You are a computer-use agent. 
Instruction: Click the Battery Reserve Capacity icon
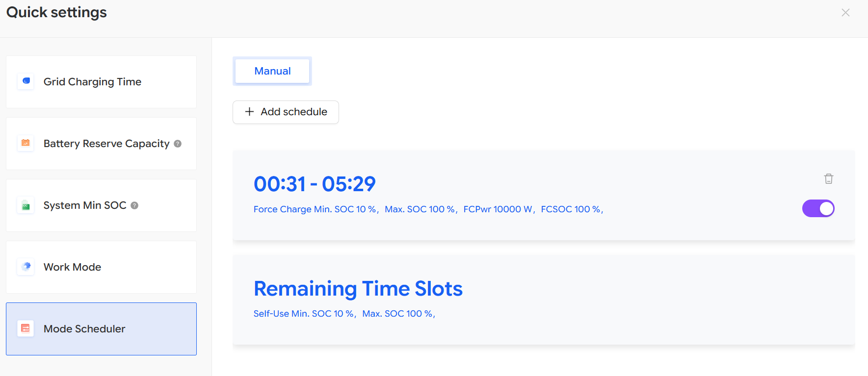(26, 143)
